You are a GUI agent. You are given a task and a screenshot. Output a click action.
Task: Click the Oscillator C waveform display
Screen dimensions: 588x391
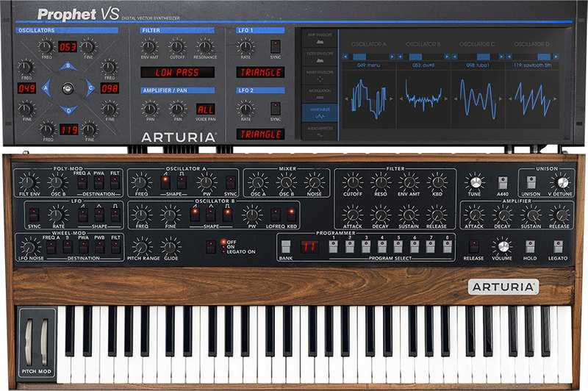click(x=478, y=98)
